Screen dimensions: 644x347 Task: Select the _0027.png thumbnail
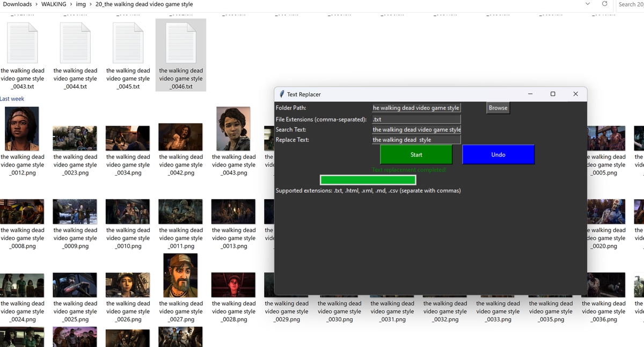pos(181,275)
